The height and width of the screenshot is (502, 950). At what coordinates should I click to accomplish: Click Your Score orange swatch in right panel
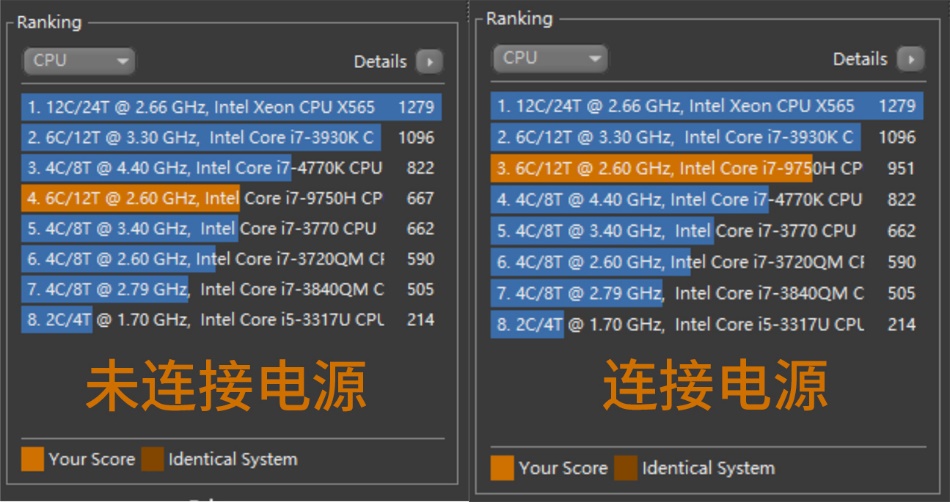pyautogui.click(x=502, y=468)
